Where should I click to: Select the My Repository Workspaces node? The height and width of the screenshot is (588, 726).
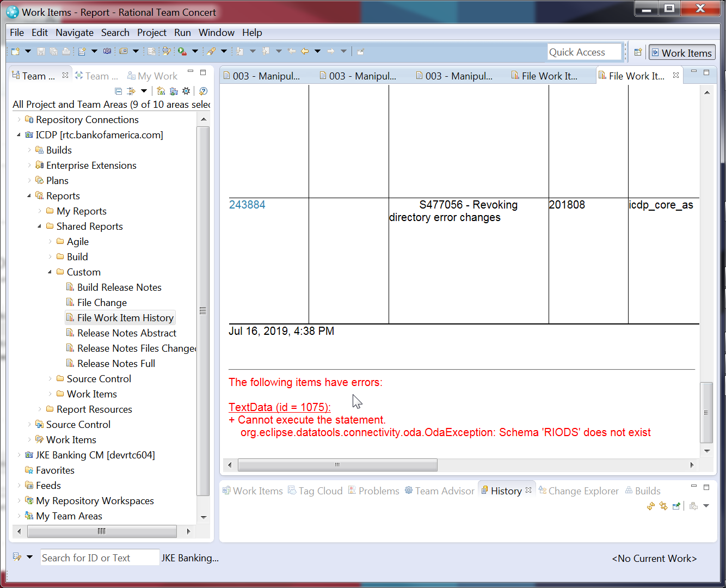90,500
